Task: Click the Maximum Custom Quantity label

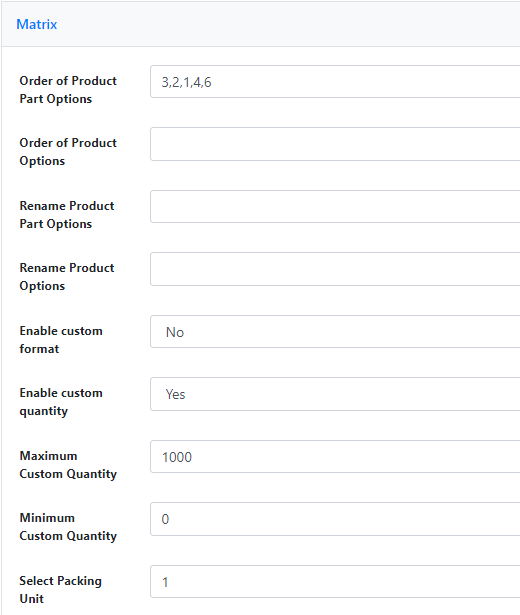Action: (68, 465)
